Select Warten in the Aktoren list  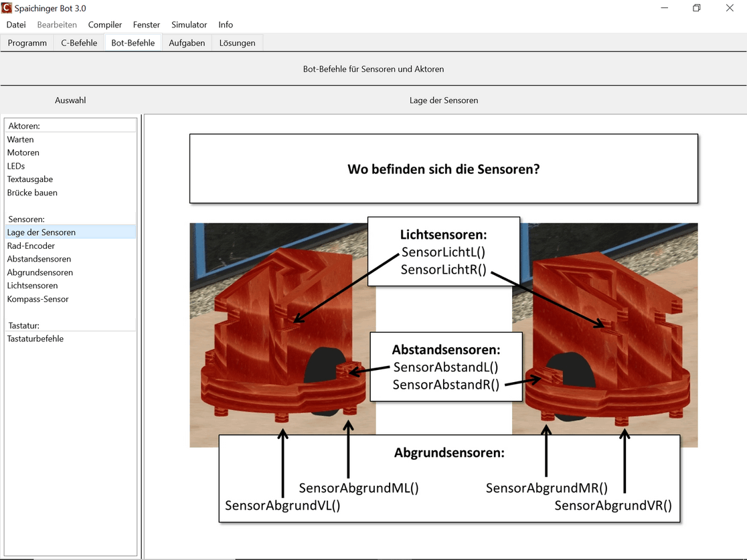21,140
